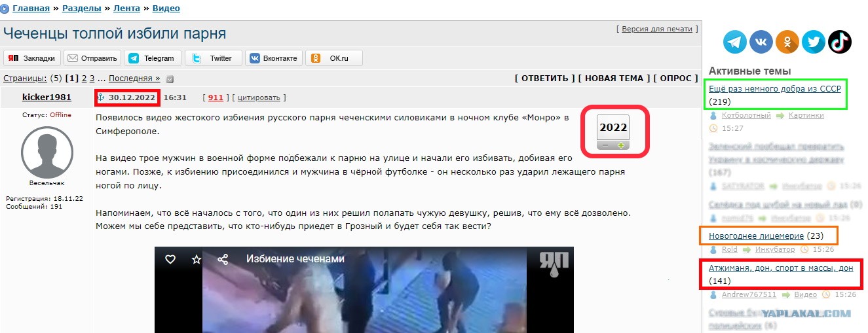This screenshot has width=868, height=333.
Task: Open the round Telegram icon in the sidebar
Action: click(735, 42)
